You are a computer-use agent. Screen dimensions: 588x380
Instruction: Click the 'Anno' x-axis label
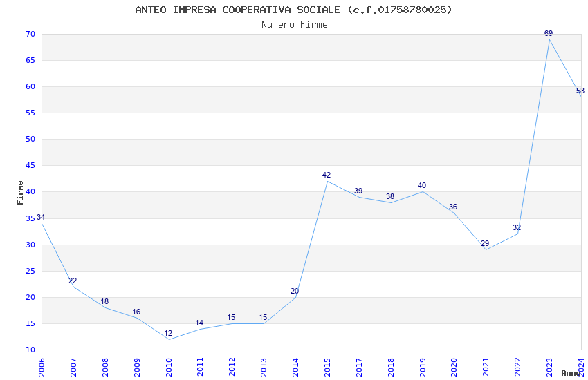point(571,373)
